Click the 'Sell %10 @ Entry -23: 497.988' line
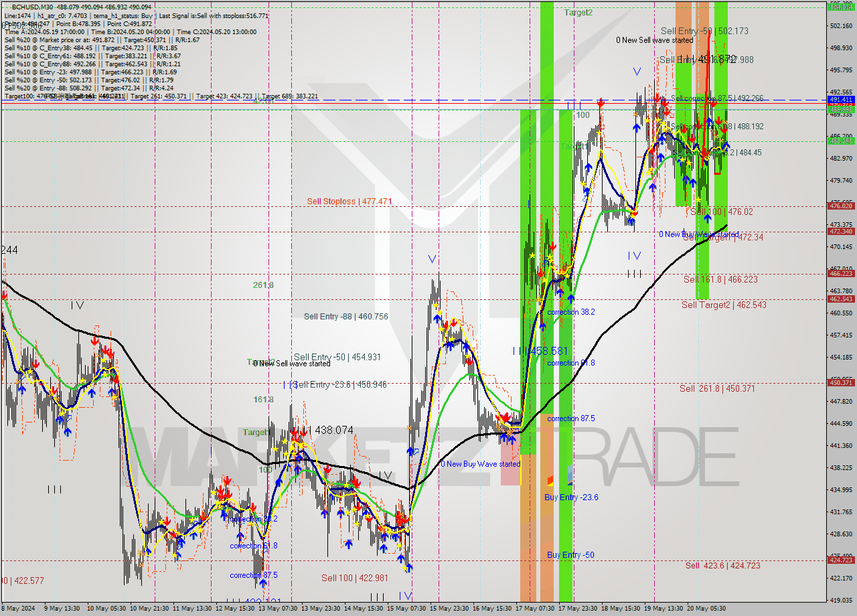The height and width of the screenshot is (616, 857). point(90,72)
